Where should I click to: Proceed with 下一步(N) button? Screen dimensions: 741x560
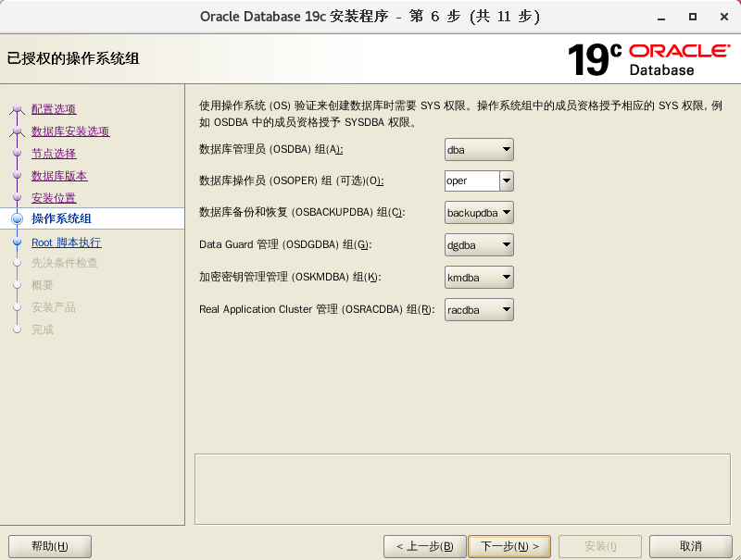[x=509, y=546]
